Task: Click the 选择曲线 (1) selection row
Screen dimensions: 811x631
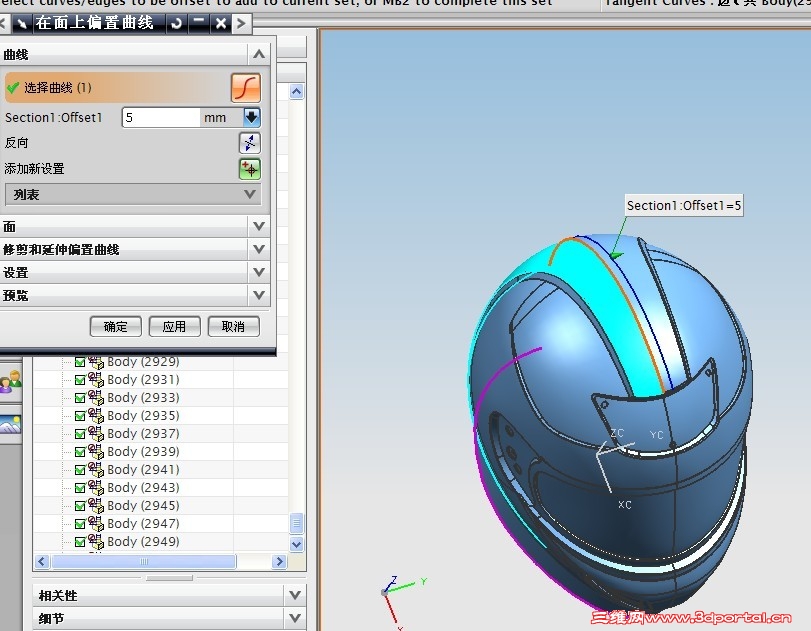Action: (x=133, y=87)
